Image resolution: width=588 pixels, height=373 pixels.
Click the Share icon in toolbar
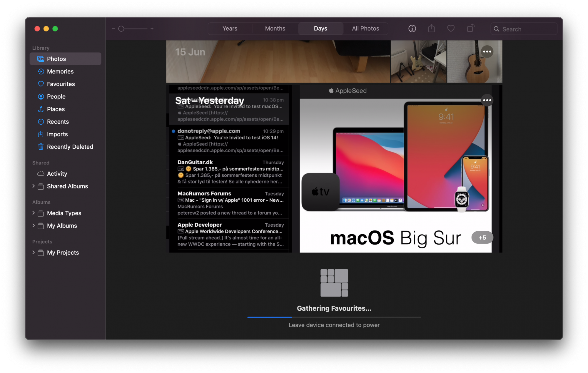pos(431,29)
